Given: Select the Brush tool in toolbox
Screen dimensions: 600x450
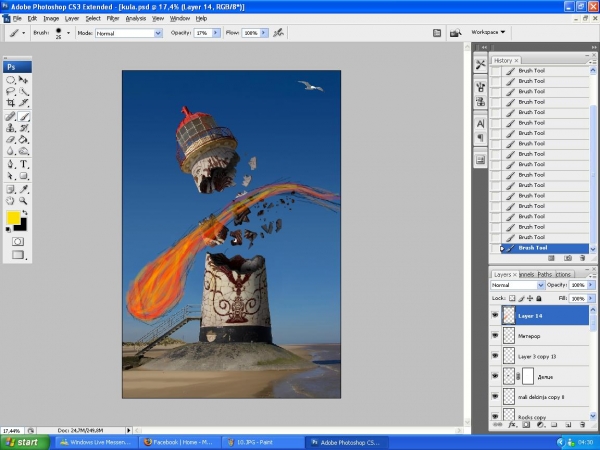Looking at the screenshot, I should tap(23, 116).
